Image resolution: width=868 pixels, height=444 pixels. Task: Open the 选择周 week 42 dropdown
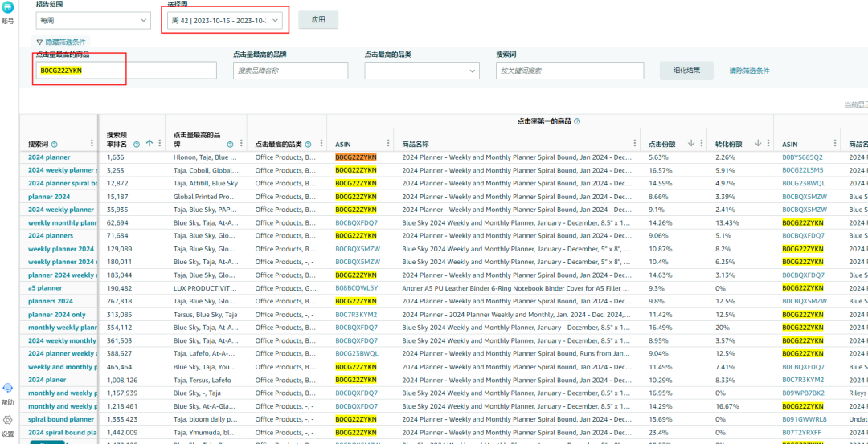click(225, 21)
